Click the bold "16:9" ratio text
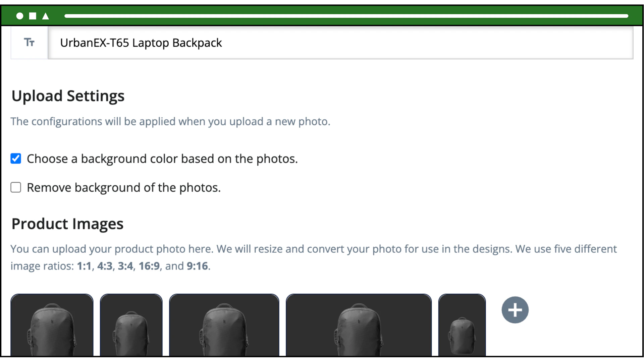644x362 pixels. point(149,266)
